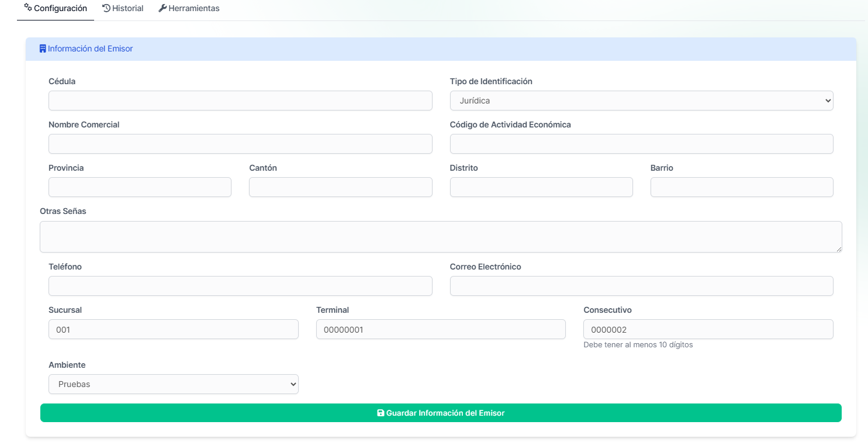Click the Cantón input field
The height and width of the screenshot is (442, 868).
(340, 187)
